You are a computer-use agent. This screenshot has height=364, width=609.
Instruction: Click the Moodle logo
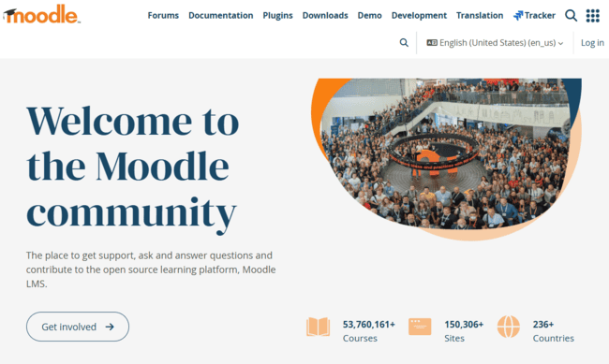point(41,15)
